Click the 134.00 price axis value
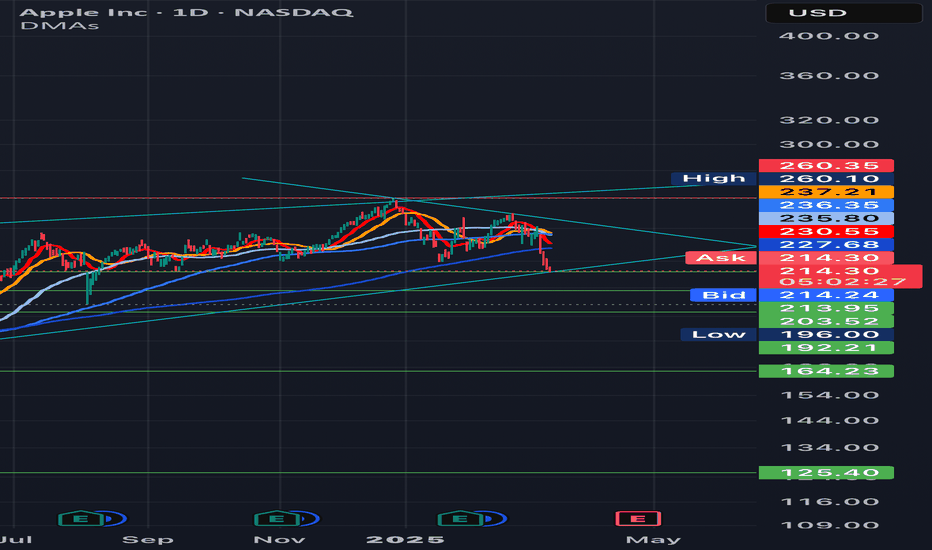This screenshot has height=550, width=932. point(829,448)
